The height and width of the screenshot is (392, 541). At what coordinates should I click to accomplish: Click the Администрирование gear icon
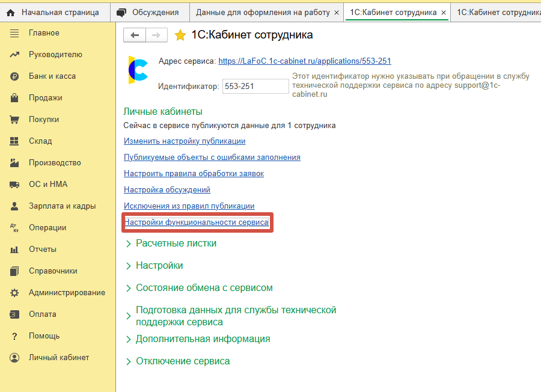pyautogui.click(x=14, y=293)
